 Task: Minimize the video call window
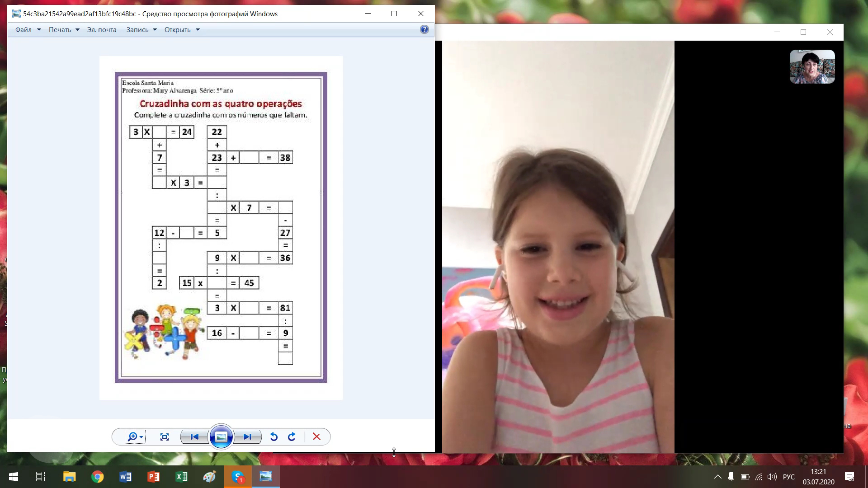(x=777, y=32)
